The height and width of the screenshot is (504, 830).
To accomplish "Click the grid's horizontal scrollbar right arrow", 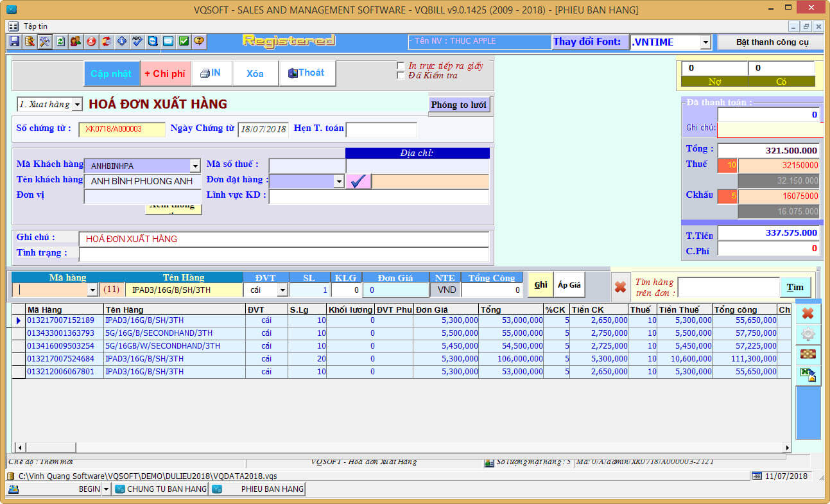I will pyautogui.click(x=787, y=448).
